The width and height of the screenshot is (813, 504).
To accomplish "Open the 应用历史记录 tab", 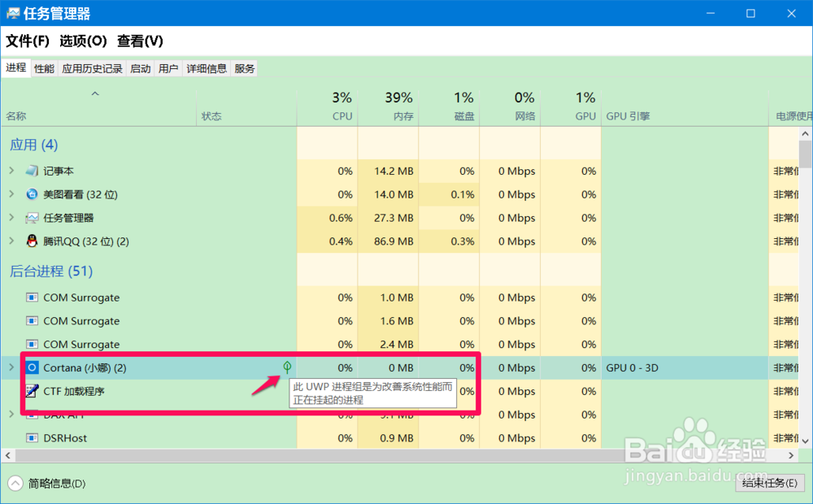I will click(93, 68).
